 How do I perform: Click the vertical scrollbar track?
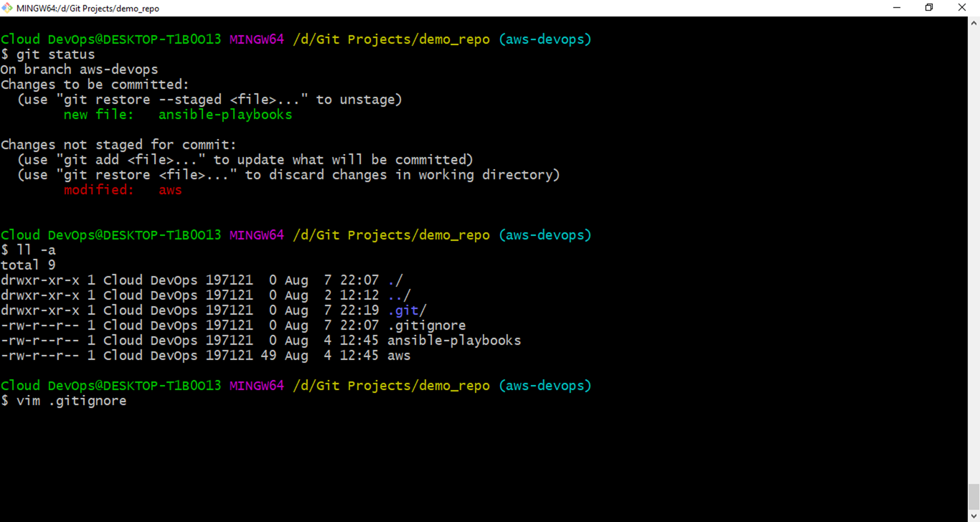[x=974, y=266]
